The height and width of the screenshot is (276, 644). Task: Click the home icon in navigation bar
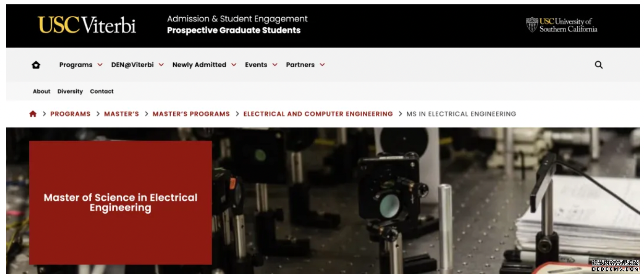tap(36, 65)
